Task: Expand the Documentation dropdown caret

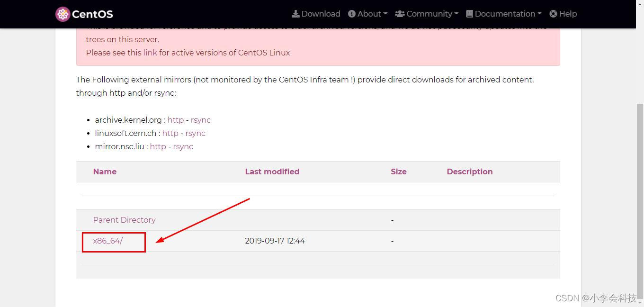Action: pos(539,14)
